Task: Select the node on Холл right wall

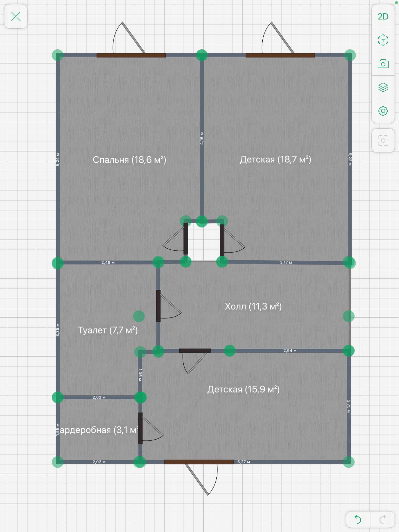Action: pos(349,316)
